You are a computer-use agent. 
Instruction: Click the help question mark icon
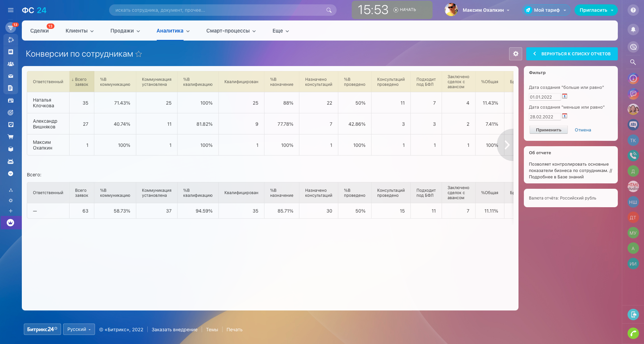coord(633,10)
